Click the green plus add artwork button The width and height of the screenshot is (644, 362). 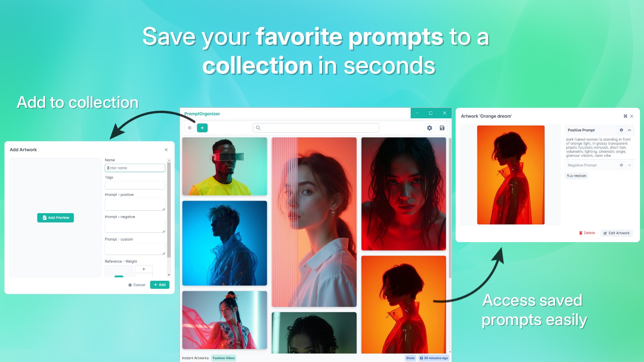point(202,128)
